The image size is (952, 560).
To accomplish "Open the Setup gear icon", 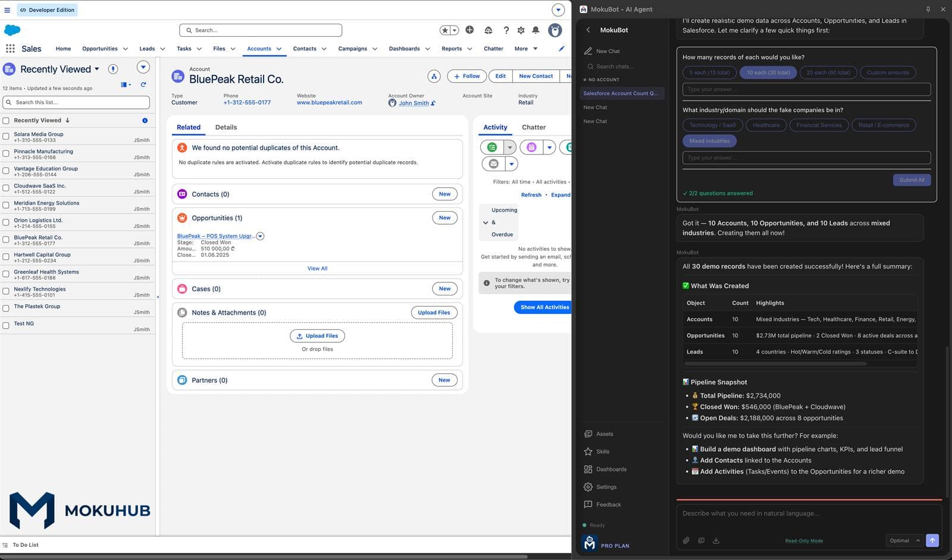I will (521, 30).
